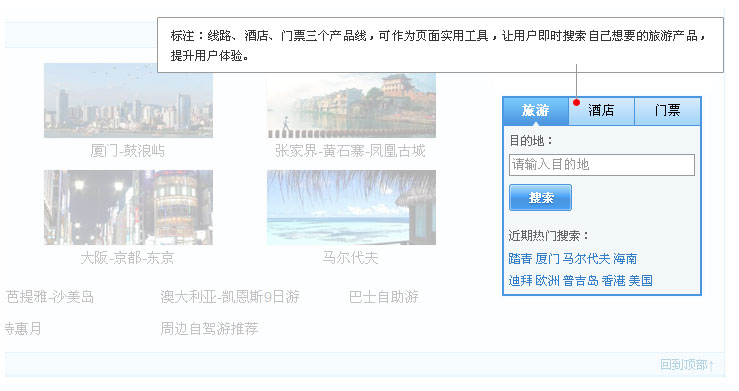Select the 旅游 tab
This screenshot has width=739, height=391.
tap(536, 111)
